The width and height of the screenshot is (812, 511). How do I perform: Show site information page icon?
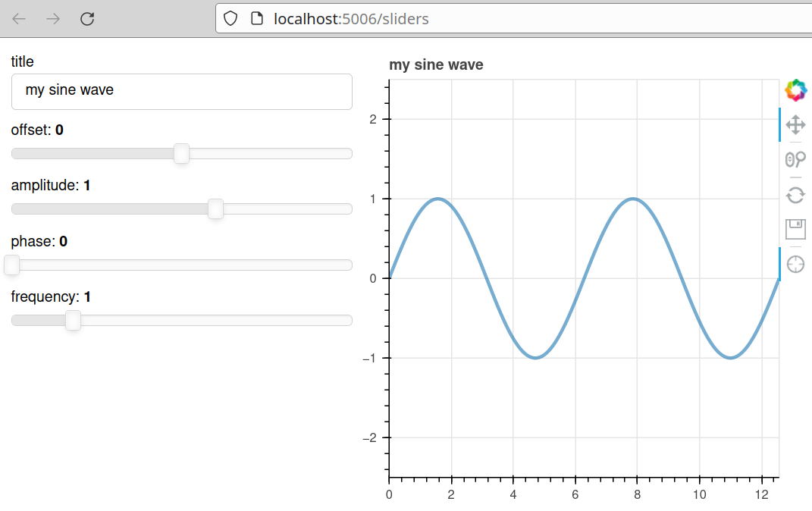(x=257, y=19)
